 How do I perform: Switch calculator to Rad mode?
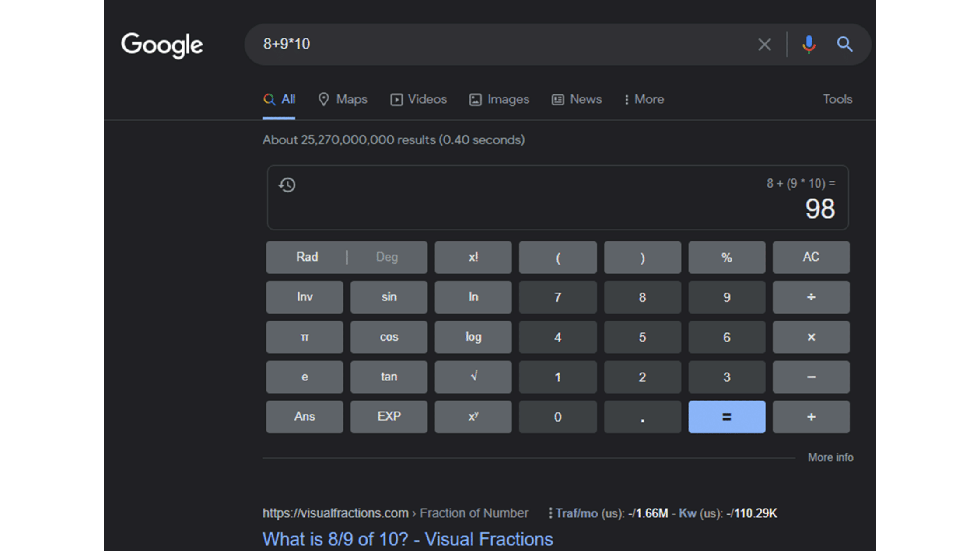307,257
